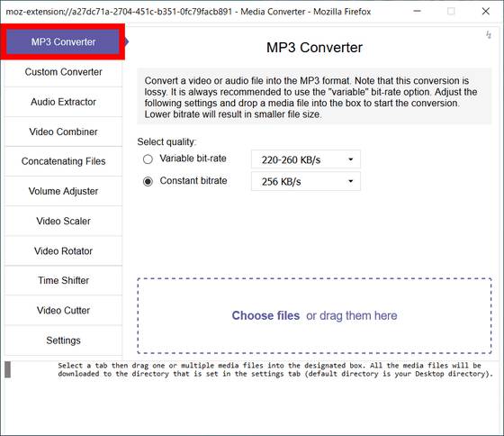Viewport: 504px width, 436px height.
Task: Open the 220-260 KB/s variable bitrate dropdown
Action: 306,159
